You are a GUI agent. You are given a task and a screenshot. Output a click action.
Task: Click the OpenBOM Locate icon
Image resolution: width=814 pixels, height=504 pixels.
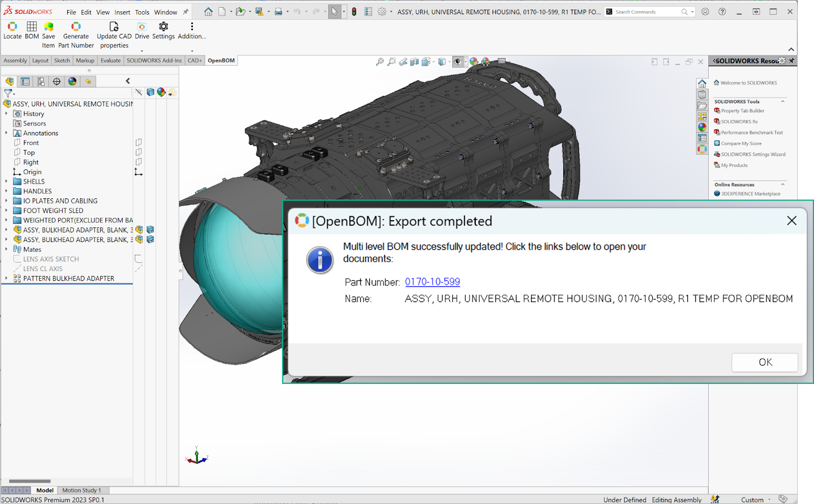click(x=12, y=26)
